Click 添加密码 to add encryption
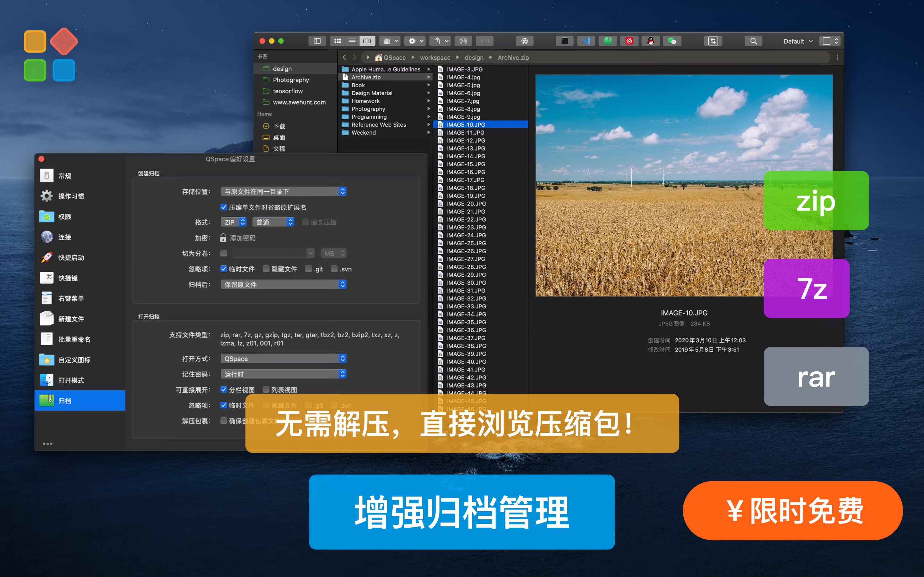Image resolution: width=924 pixels, height=577 pixels. tap(242, 238)
